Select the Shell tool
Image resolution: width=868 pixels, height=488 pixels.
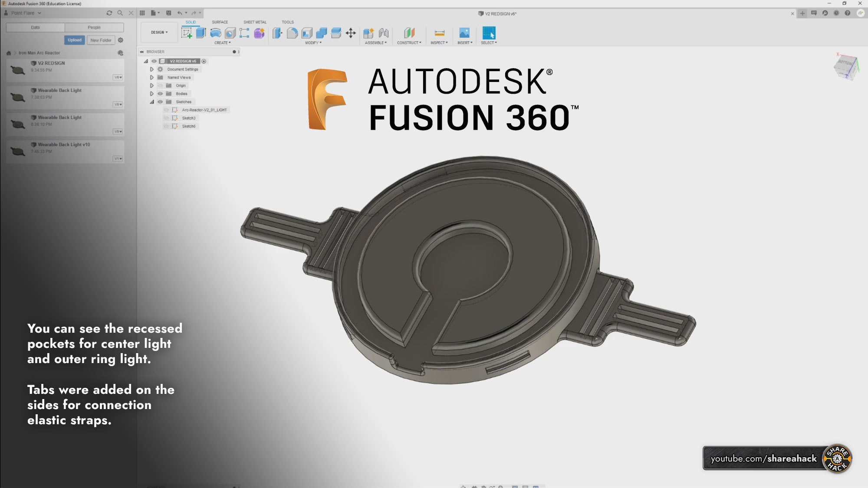(x=307, y=33)
